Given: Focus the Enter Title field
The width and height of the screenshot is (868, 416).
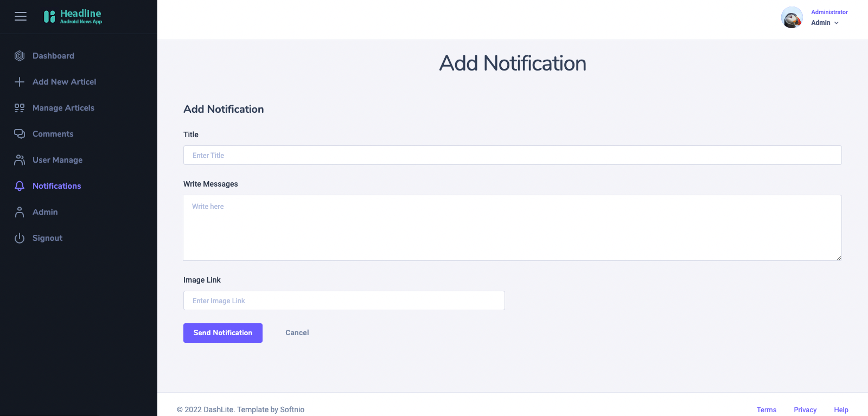Looking at the screenshot, I should [x=513, y=155].
